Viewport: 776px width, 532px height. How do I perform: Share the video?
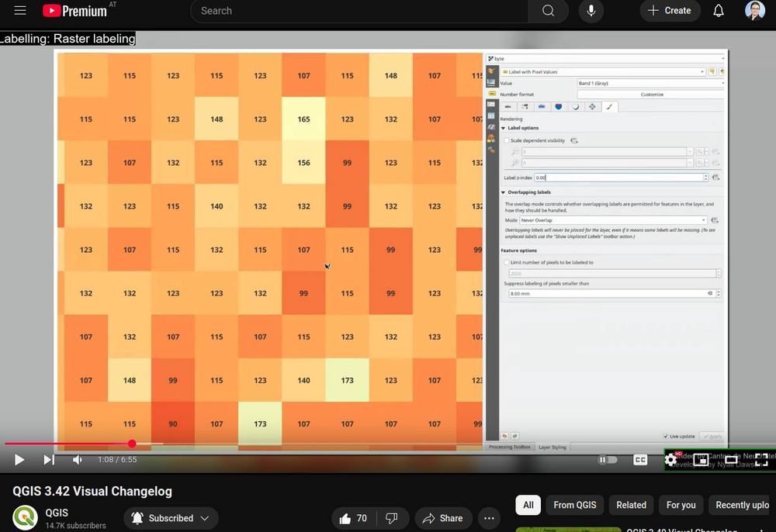pos(443,518)
